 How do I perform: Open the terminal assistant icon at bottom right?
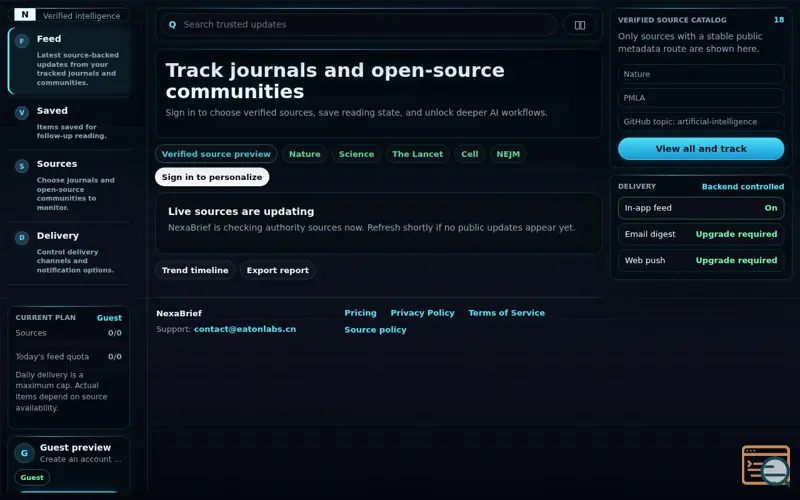pos(766,465)
